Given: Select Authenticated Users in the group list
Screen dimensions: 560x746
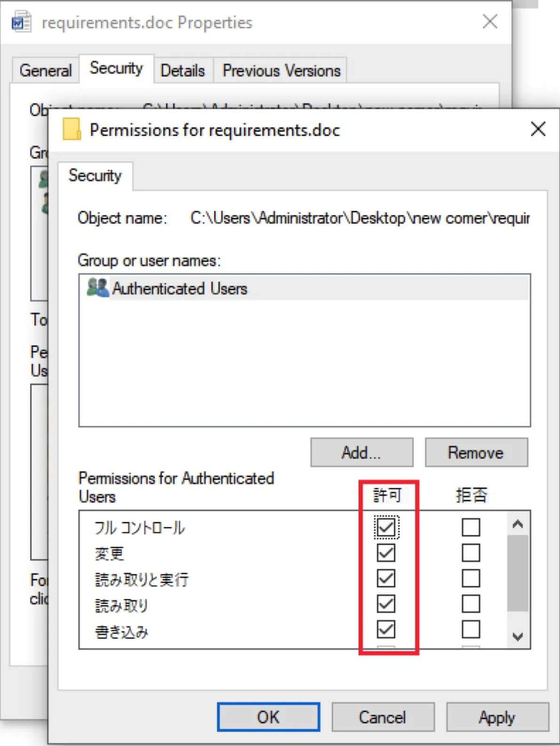Looking at the screenshot, I should 180,289.
